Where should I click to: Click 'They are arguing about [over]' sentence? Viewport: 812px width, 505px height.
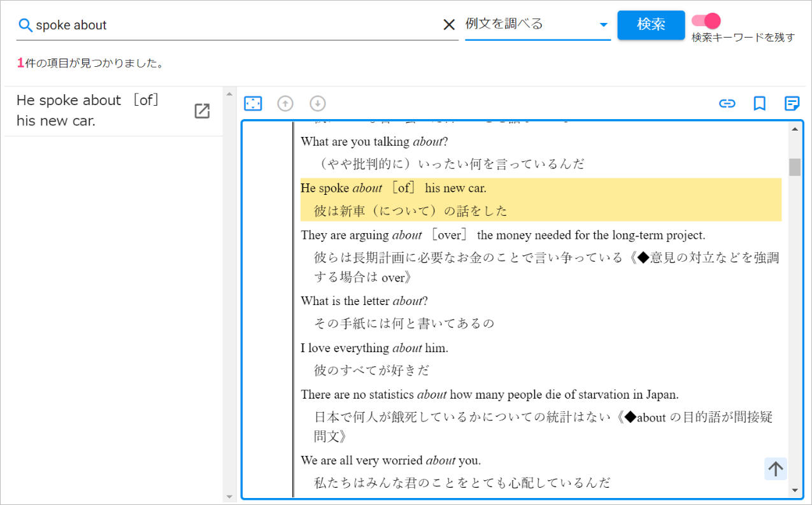(503, 235)
